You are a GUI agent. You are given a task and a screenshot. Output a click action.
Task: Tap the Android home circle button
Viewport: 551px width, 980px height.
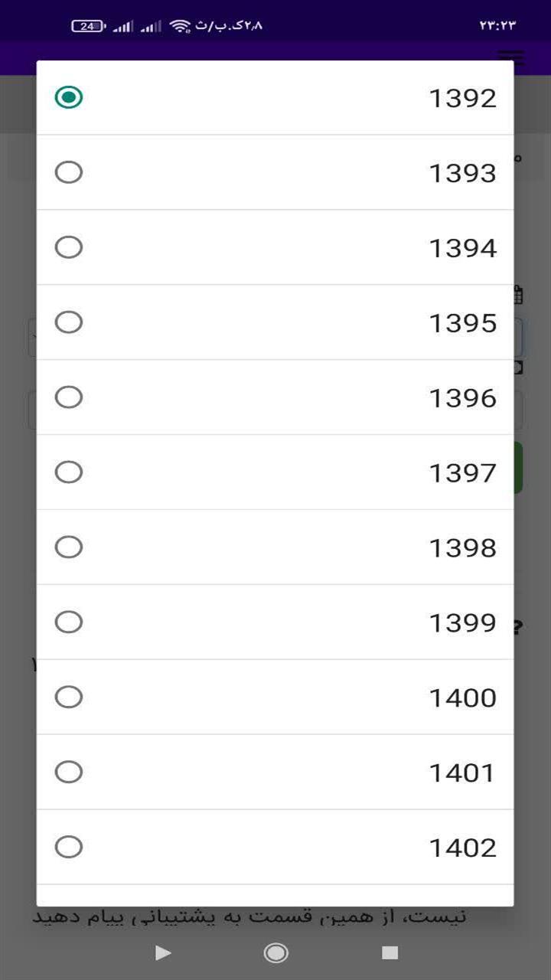[275, 952]
